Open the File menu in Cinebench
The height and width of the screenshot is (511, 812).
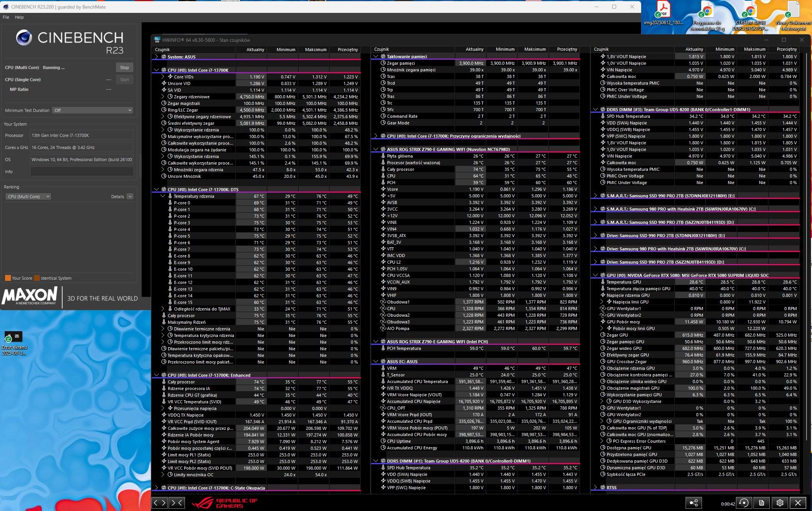(x=6, y=17)
